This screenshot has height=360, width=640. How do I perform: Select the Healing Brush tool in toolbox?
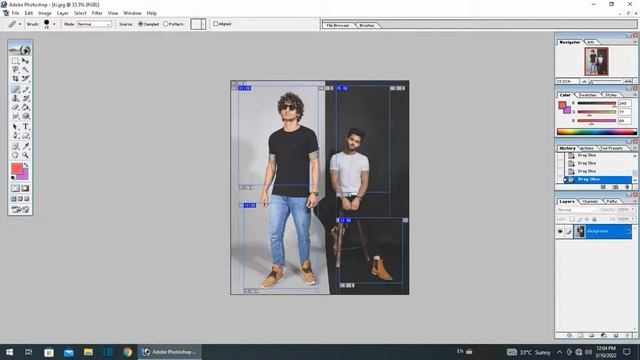[x=15, y=89]
